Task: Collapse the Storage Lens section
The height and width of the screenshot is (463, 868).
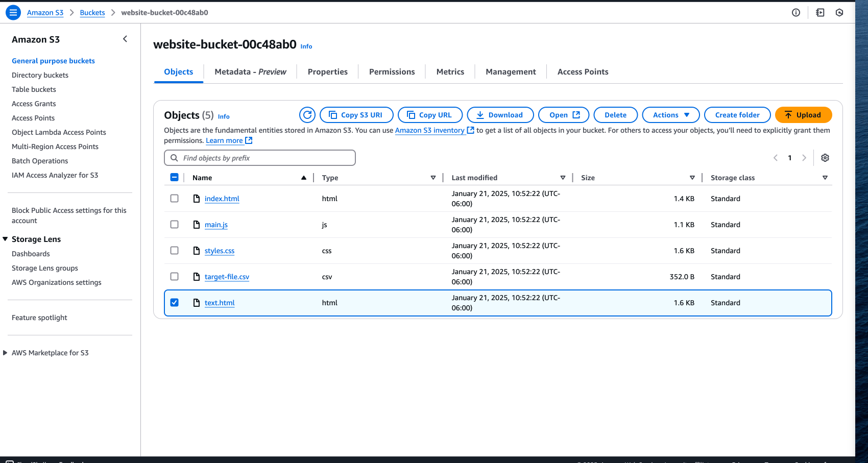Action: 6,239
